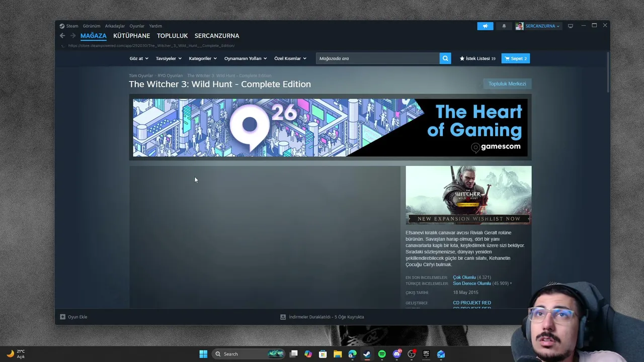
Task: Click the Tüm Oyunlar breadcrumb link
Action: 141,76
